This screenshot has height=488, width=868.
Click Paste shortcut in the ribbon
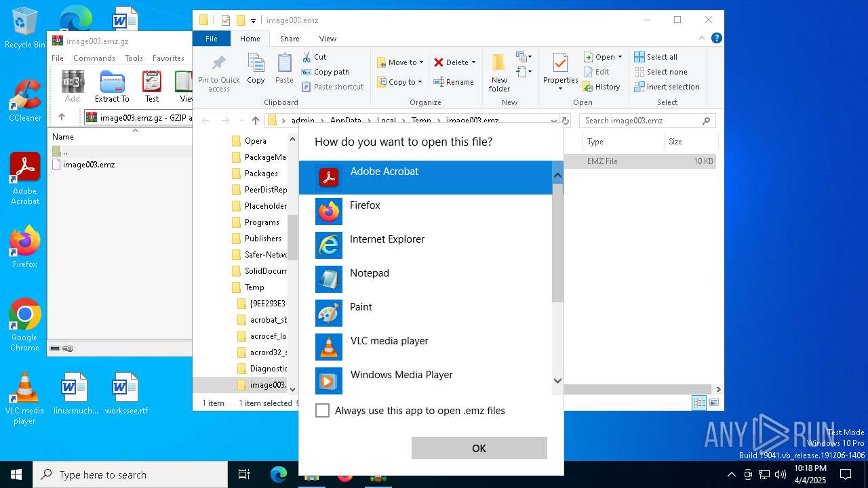pyautogui.click(x=333, y=87)
